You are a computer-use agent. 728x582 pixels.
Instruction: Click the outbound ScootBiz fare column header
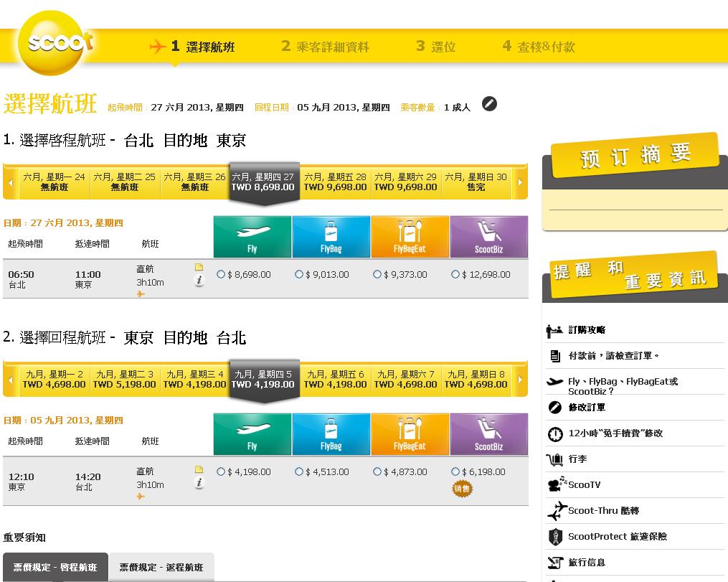(489, 236)
